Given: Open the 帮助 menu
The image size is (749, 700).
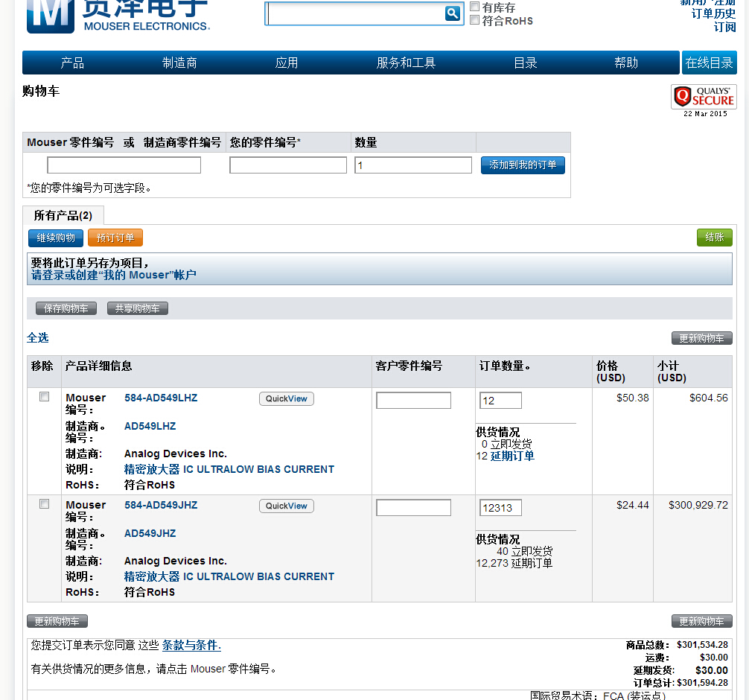Looking at the screenshot, I should tap(626, 63).
